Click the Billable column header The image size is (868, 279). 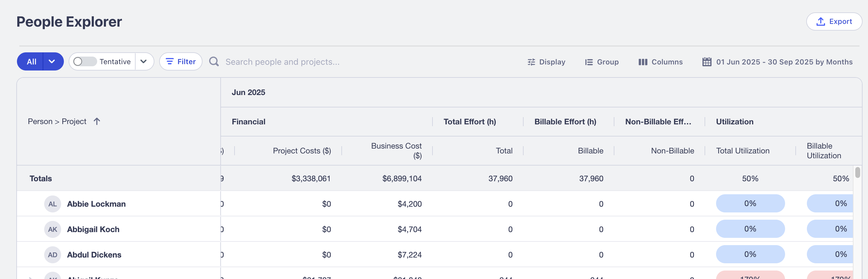[x=590, y=151]
